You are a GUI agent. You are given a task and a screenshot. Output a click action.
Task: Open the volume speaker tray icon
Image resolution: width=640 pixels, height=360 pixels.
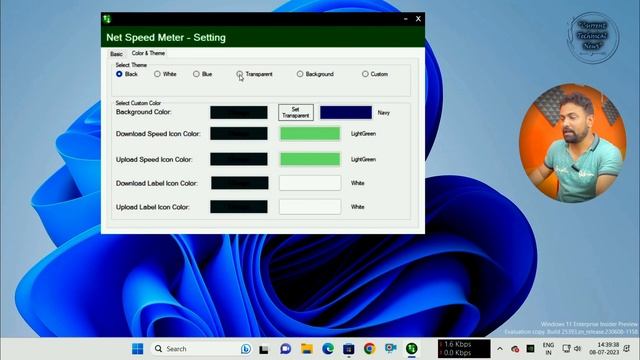577,349
